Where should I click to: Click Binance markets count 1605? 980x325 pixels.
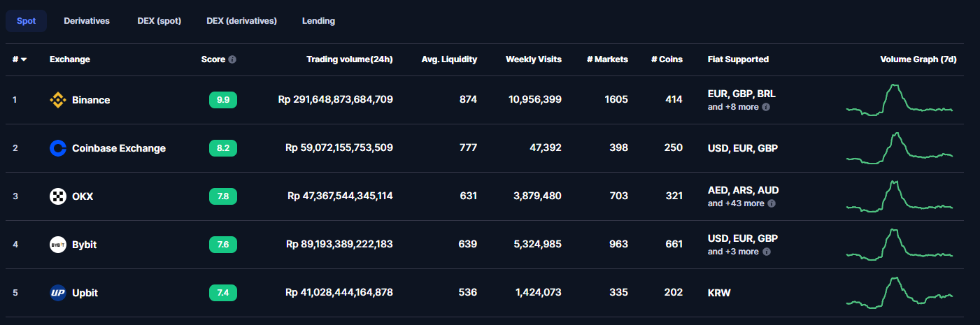[616, 100]
